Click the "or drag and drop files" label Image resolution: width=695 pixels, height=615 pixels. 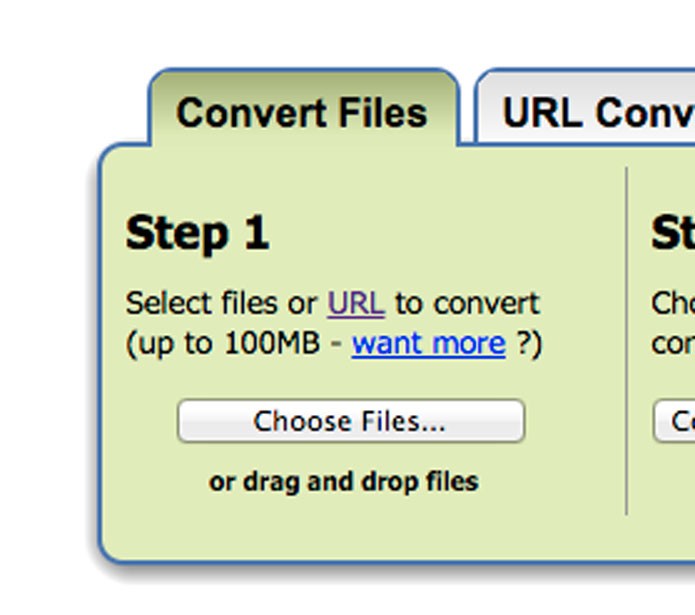point(344,482)
